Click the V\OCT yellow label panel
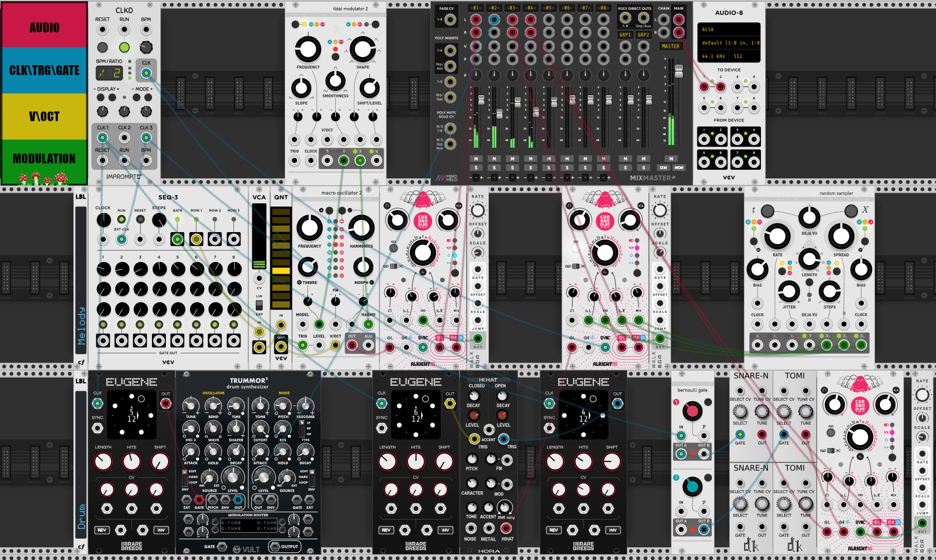936x560 pixels. 44,116
